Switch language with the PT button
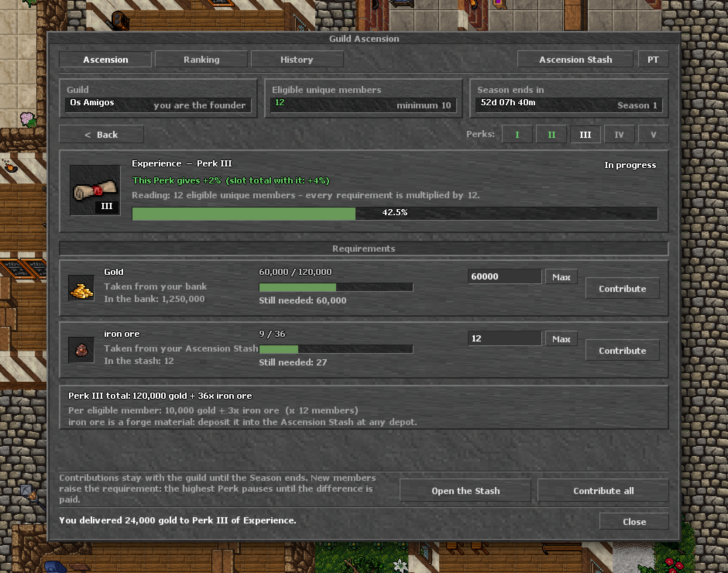The height and width of the screenshot is (573, 728). tap(653, 60)
